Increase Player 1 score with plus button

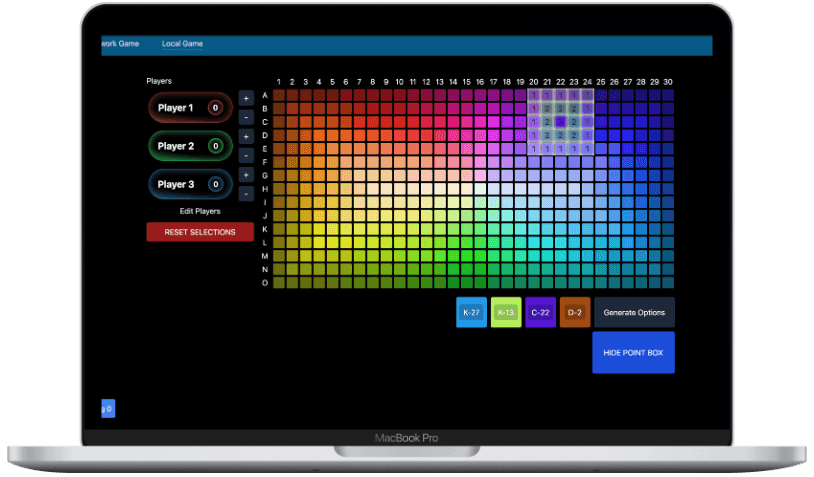point(246,97)
